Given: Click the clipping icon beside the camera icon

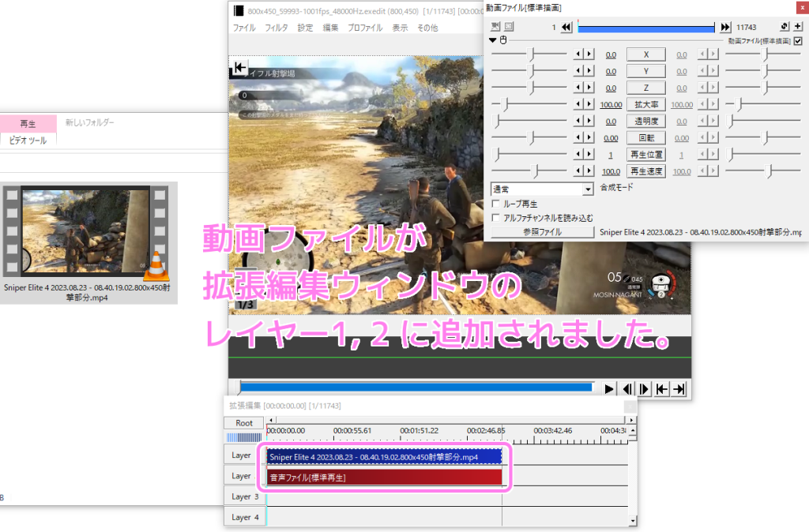Looking at the screenshot, I should tap(509, 27).
